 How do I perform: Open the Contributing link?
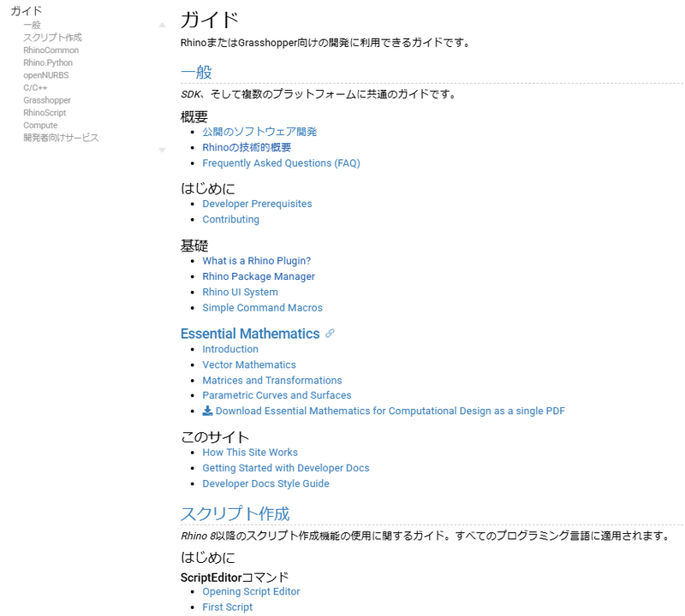(230, 220)
